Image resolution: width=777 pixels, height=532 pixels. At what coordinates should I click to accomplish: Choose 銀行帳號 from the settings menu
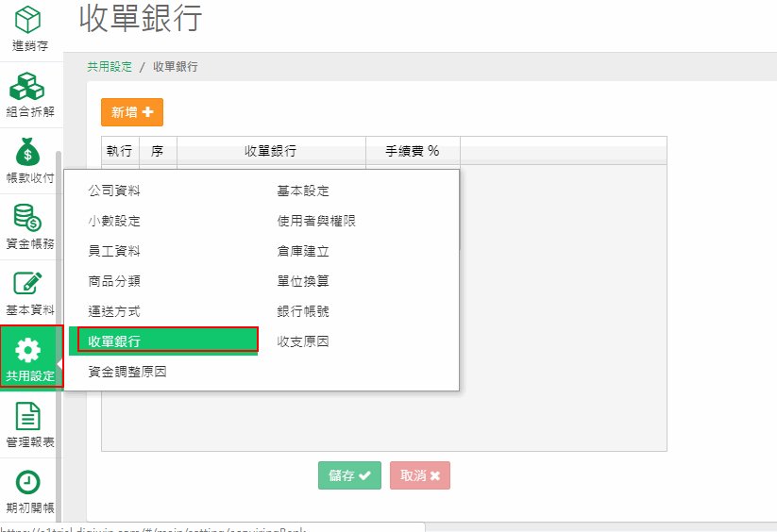click(x=303, y=311)
